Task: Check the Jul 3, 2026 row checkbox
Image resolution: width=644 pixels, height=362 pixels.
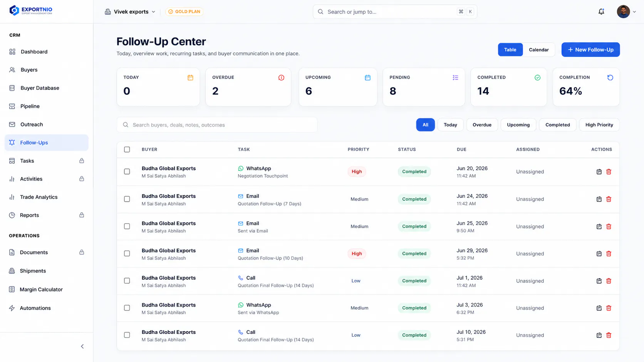Action: [127, 308]
